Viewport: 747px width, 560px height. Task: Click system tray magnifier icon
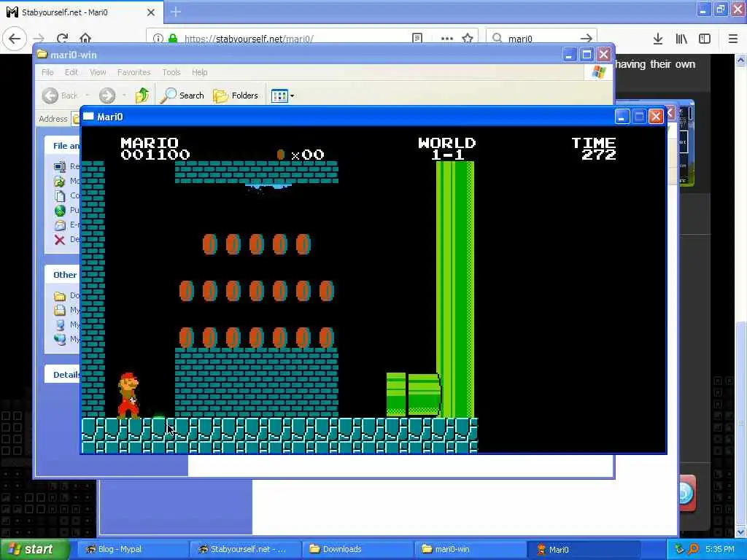(x=693, y=549)
